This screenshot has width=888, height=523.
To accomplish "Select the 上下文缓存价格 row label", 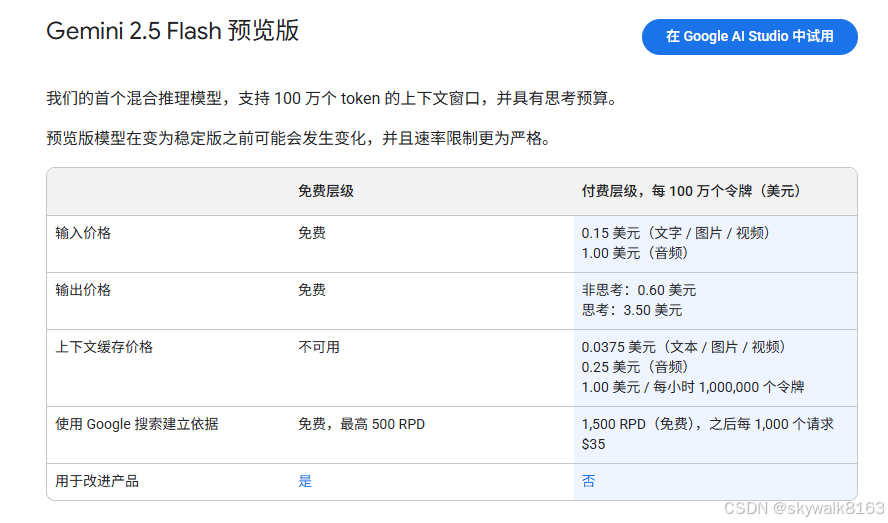I will coord(104,347).
